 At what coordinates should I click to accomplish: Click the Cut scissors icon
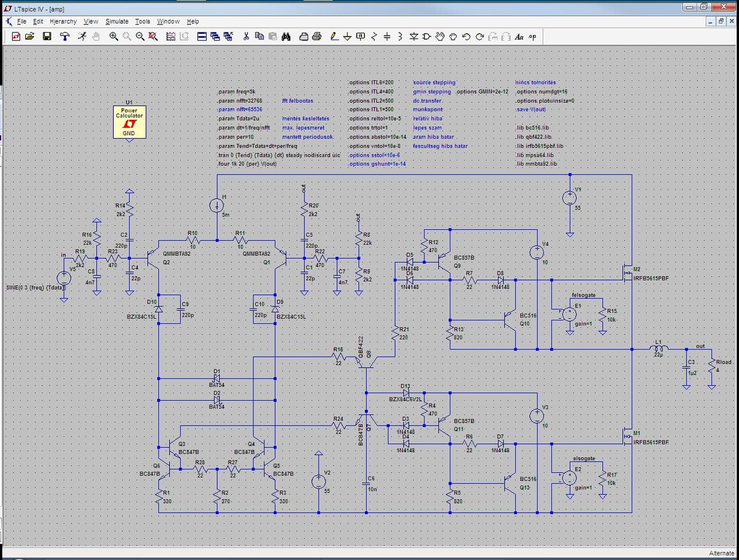click(x=246, y=36)
